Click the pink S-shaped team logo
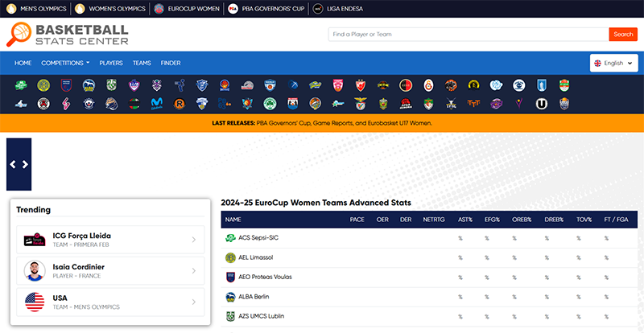Viewport: 644px width, 333px height. (66, 104)
